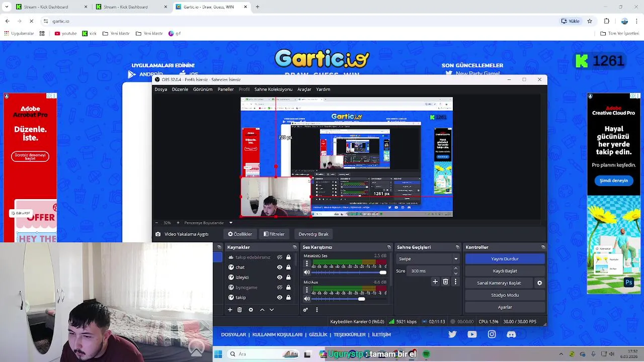This screenshot has width=644, height=362.
Task: Click the Kaydı Başlat button
Action: click(505, 271)
